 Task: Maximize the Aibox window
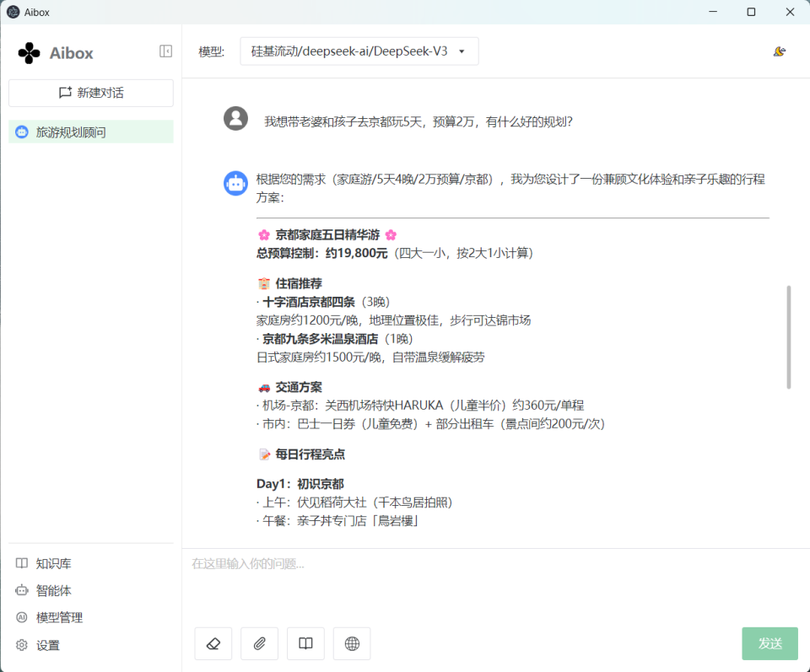tap(751, 12)
